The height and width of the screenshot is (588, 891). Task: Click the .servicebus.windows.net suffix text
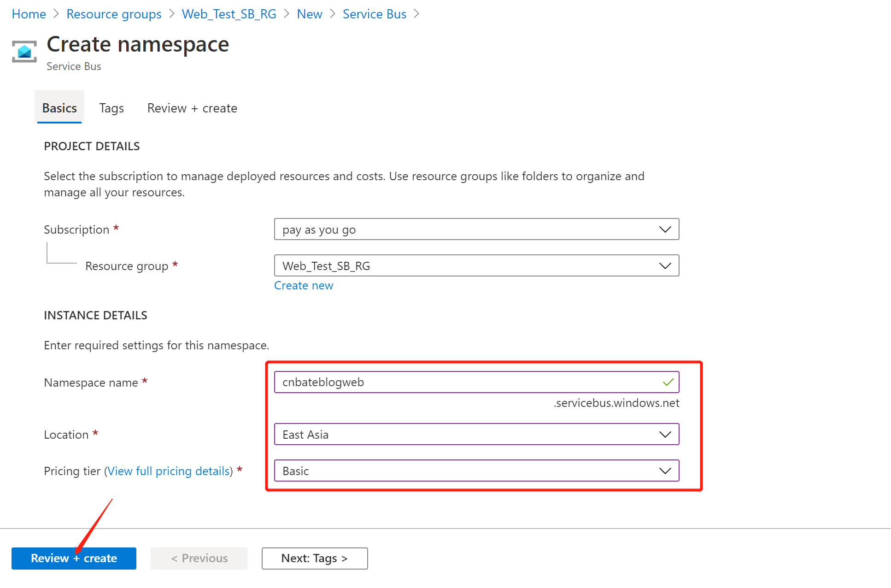tap(616, 403)
